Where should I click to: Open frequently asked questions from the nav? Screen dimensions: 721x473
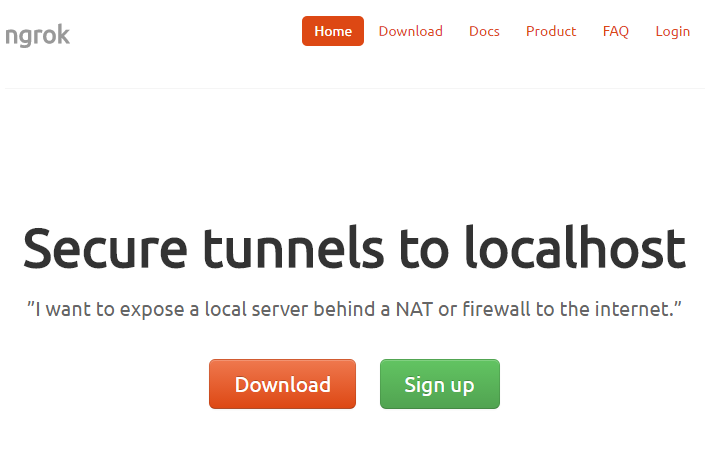coord(615,31)
